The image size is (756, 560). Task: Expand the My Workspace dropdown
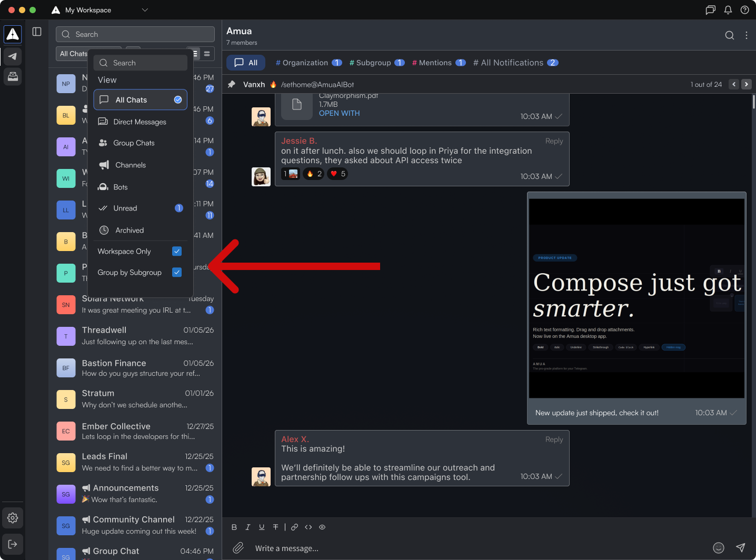point(145,10)
